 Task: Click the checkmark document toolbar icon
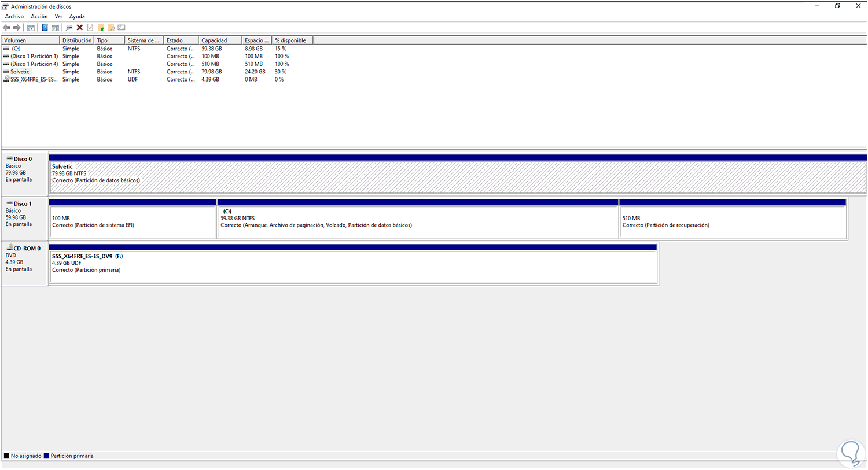pyautogui.click(x=90, y=27)
